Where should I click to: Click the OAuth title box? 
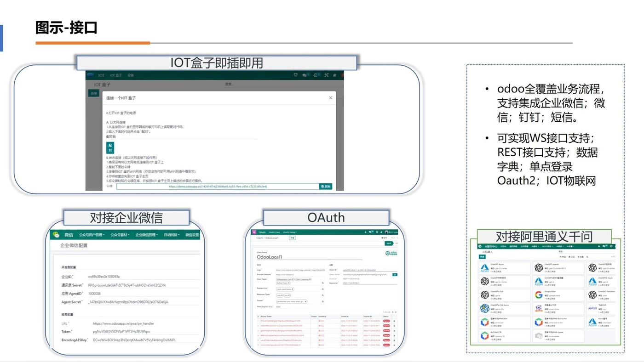point(326,218)
